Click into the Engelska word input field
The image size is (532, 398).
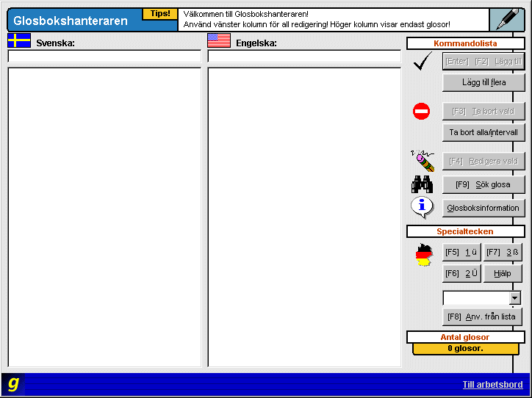[x=304, y=57]
